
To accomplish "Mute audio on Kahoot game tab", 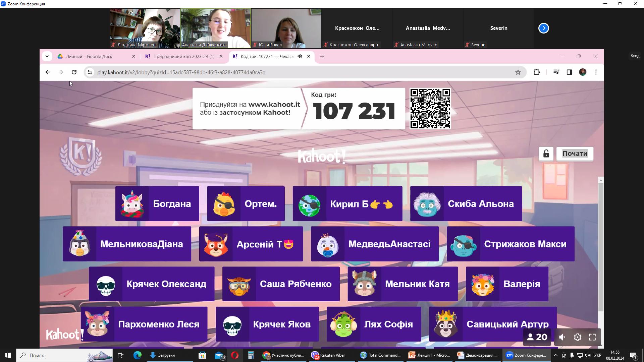I will tap(300, 56).
